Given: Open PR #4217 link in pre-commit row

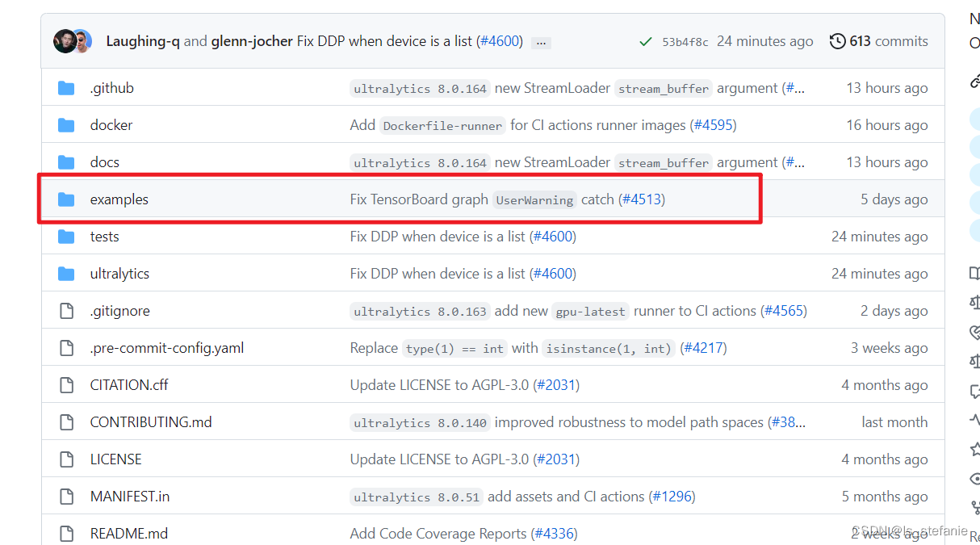Looking at the screenshot, I should point(703,348).
